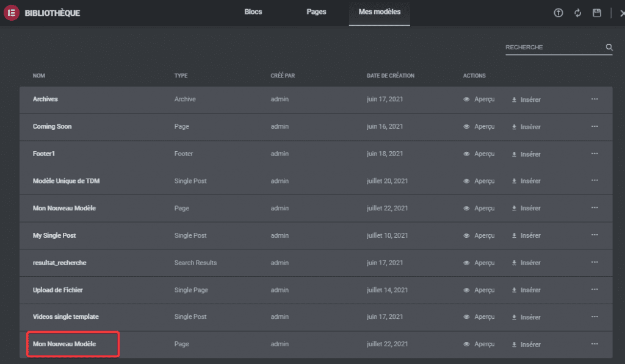Click insert download icon for Footer1
The image size is (625, 364).
tap(515, 154)
